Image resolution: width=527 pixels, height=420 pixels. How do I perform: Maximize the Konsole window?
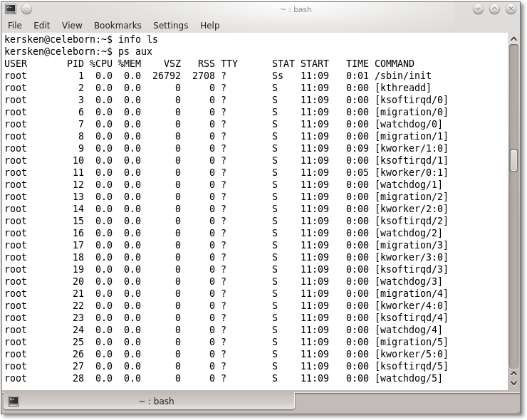click(494, 9)
